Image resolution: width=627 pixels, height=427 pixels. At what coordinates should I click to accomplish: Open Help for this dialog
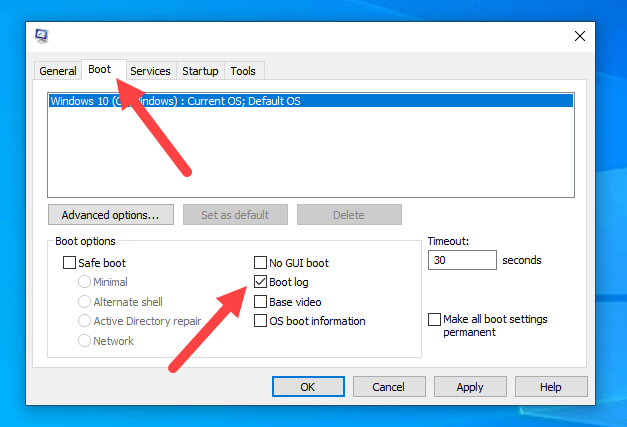tap(551, 387)
